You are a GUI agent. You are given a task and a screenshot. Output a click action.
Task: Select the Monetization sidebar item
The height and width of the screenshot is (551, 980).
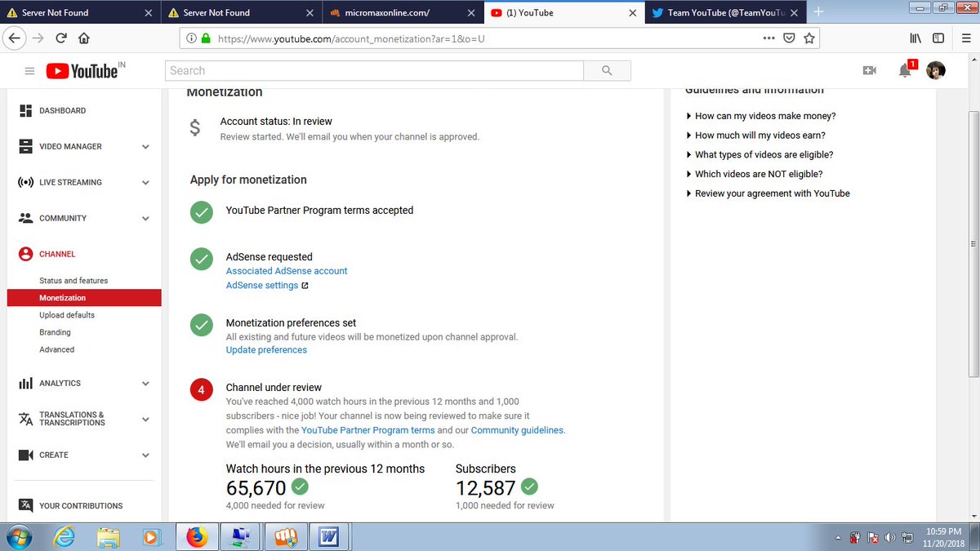pyautogui.click(x=84, y=298)
